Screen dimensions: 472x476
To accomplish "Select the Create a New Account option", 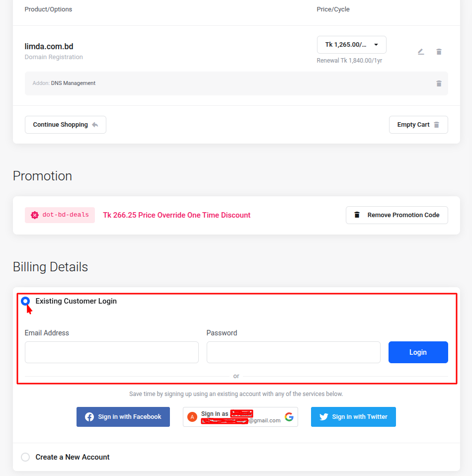I will pos(25,457).
